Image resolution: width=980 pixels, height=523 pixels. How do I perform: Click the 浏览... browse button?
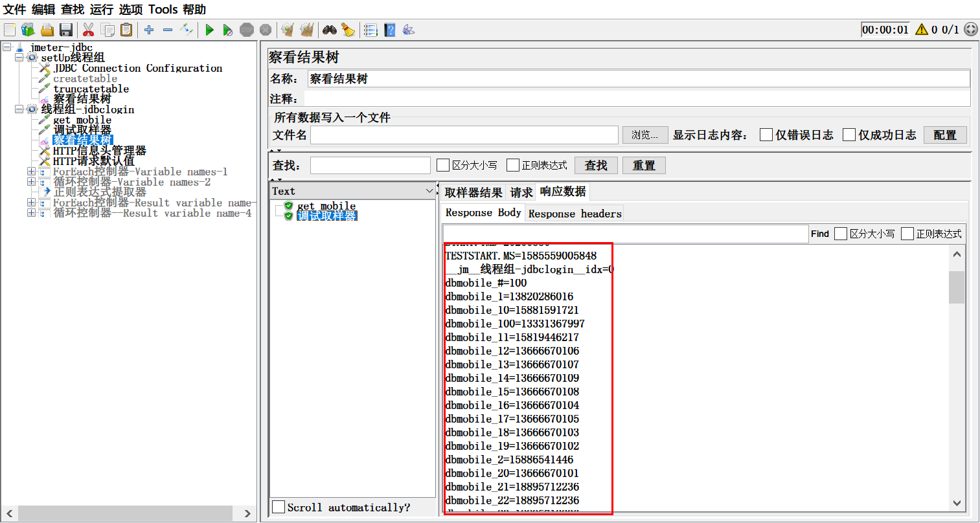point(644,135)
